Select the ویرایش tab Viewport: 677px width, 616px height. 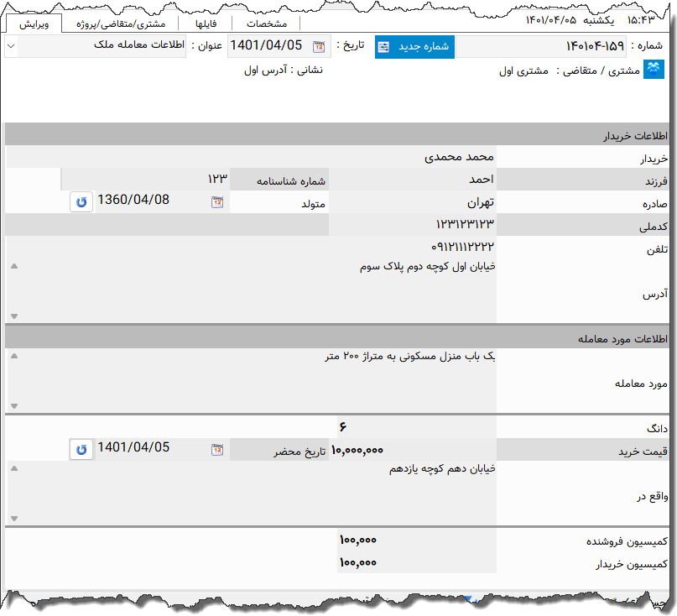(x=35, y=23)
